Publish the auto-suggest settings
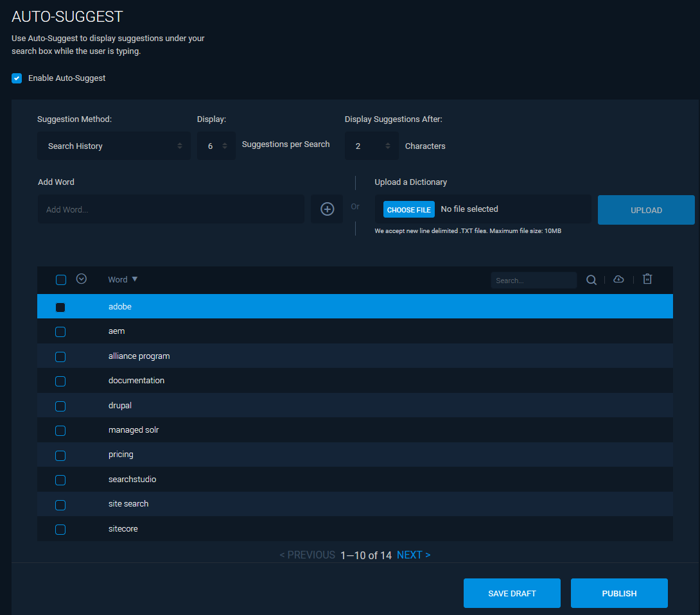 click(x=618, y=593)
